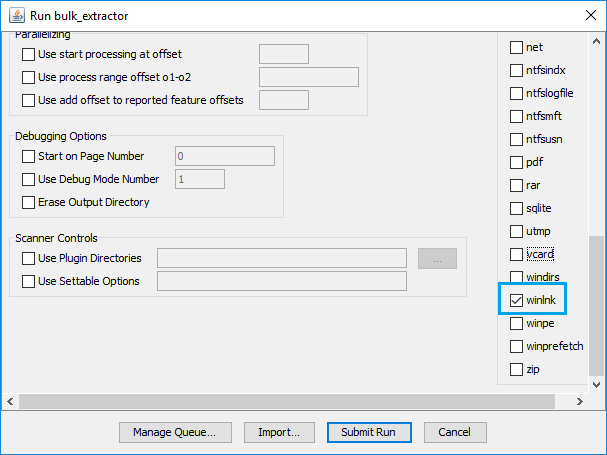Click the Import button

tap(279, 432)
